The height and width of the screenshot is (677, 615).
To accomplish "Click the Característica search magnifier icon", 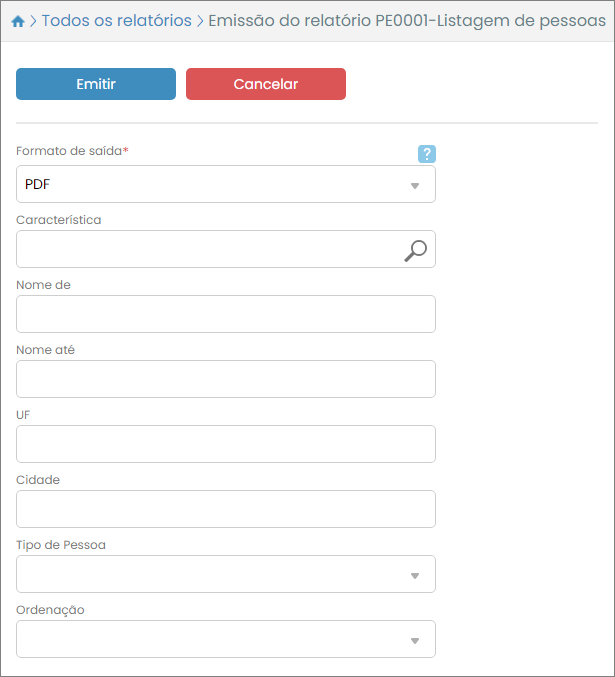I will point(415,250).
